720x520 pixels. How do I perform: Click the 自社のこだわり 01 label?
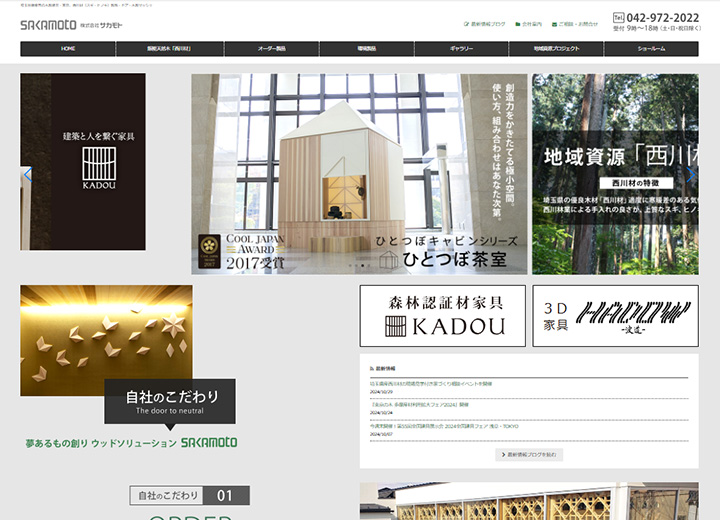pyautogui.click(x=190, y=495)
